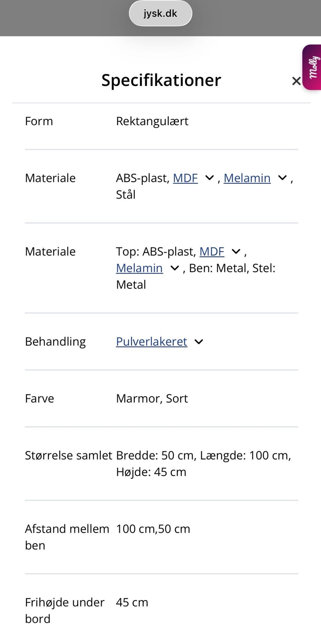
Task: Expand the MDF chevron in the Top materials row
Action: (x=236, y=251)
